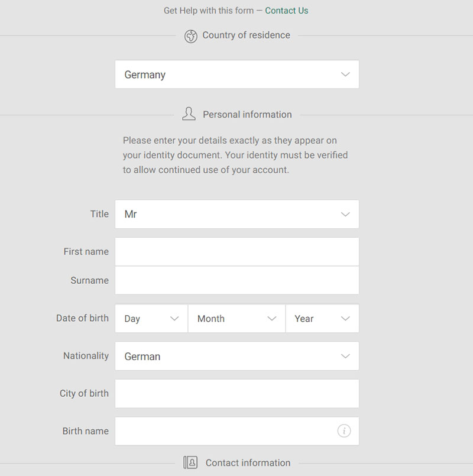This screenshot has height=476, width=473.
Task: Select the Day dropdown for date of birth
Action: 151,319
